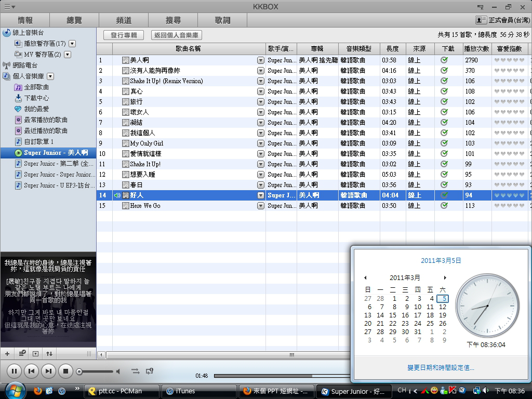This screenshot has width=532, height=399.
Task: Switch to the 歌詞 tab
Action: (x=222, y=20)
